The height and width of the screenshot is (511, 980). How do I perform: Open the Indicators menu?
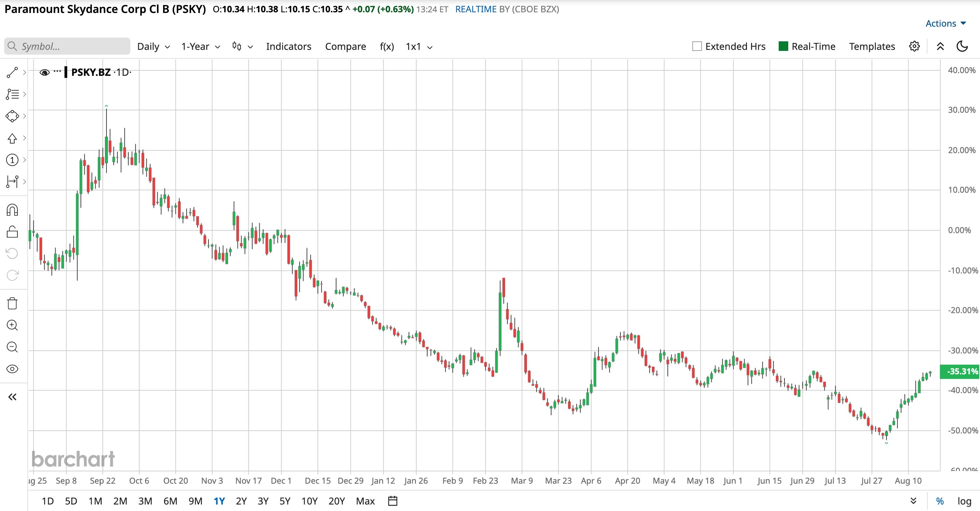288,46
